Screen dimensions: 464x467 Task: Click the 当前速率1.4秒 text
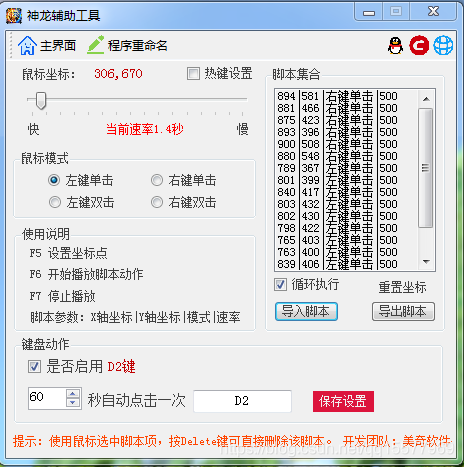tap(145, 129)
